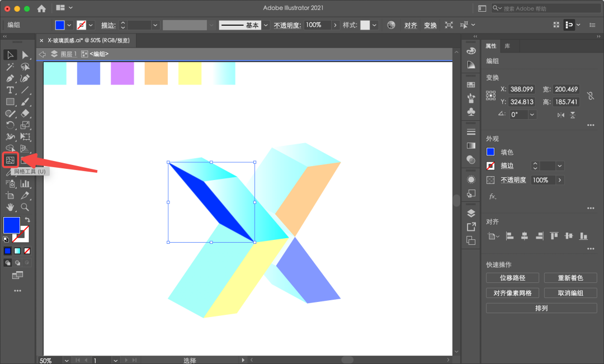Viewport: 604px width, 364px height.
Task: Click the Home icon
Action: pos(41,8)
